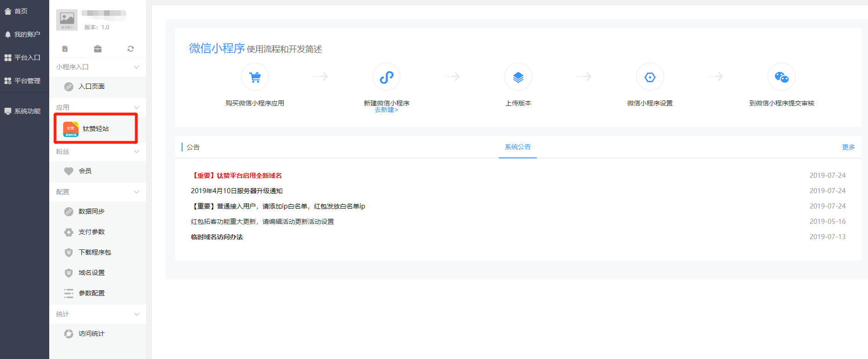The width and height of the screenshot is (868, 359).
Task: Click the 购买微信小程序应用 label
Action: tap(255, 103)
